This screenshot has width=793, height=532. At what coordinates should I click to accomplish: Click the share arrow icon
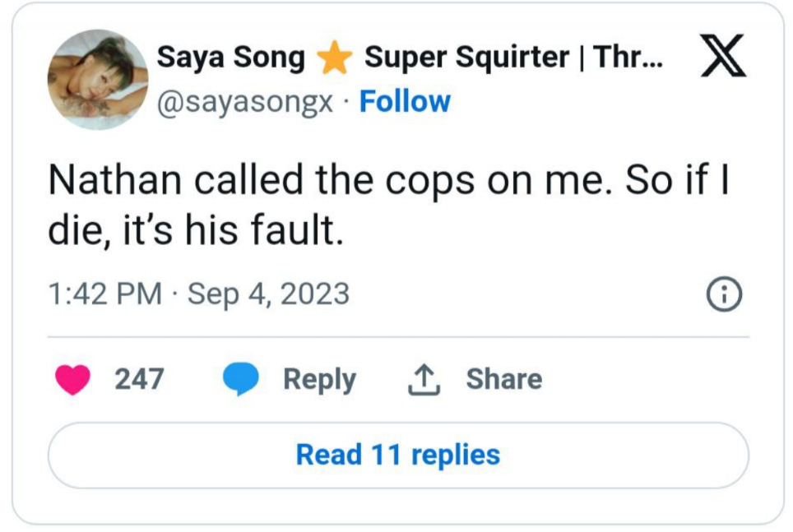424,380
